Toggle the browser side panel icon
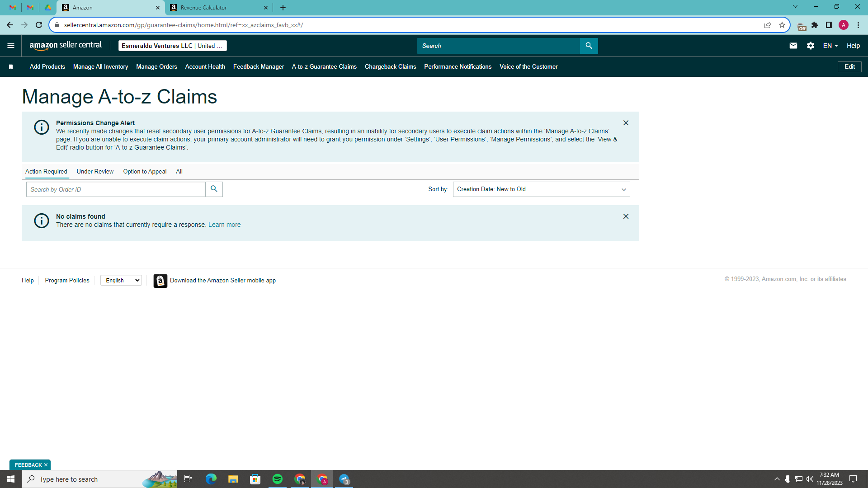Viewport: 868px width, 488px height. coord(829,25)
